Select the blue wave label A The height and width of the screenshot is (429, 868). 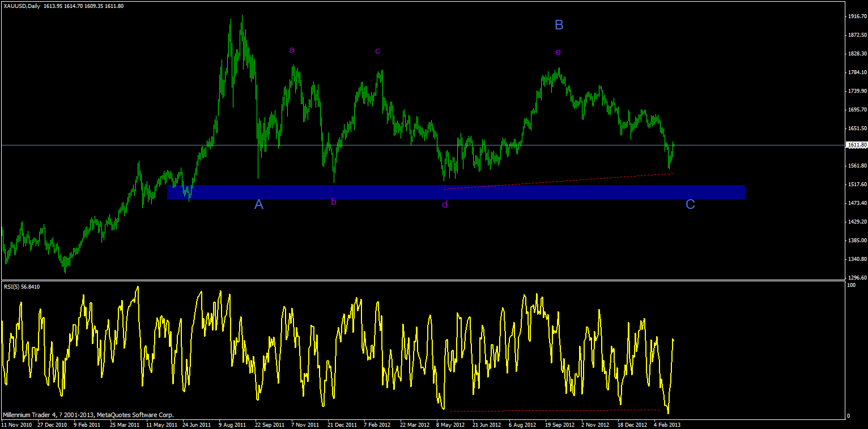pyautogui.click(x=259, y=204)
